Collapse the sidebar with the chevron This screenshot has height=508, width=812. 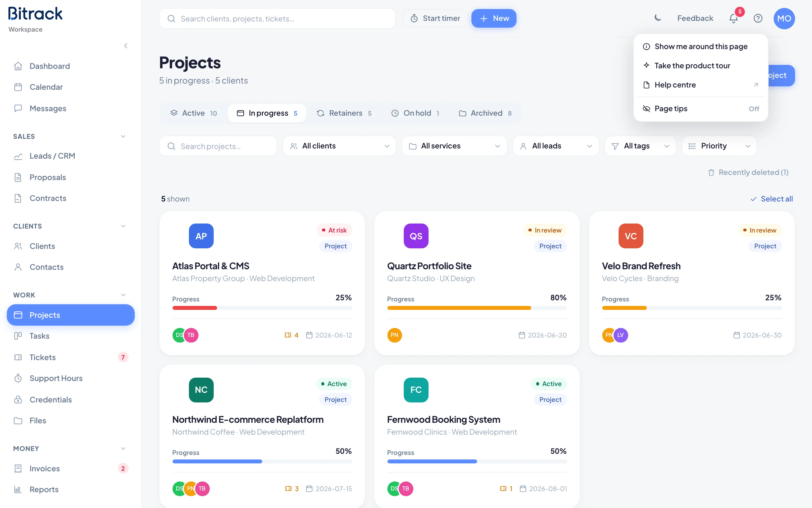pos(126,46)
